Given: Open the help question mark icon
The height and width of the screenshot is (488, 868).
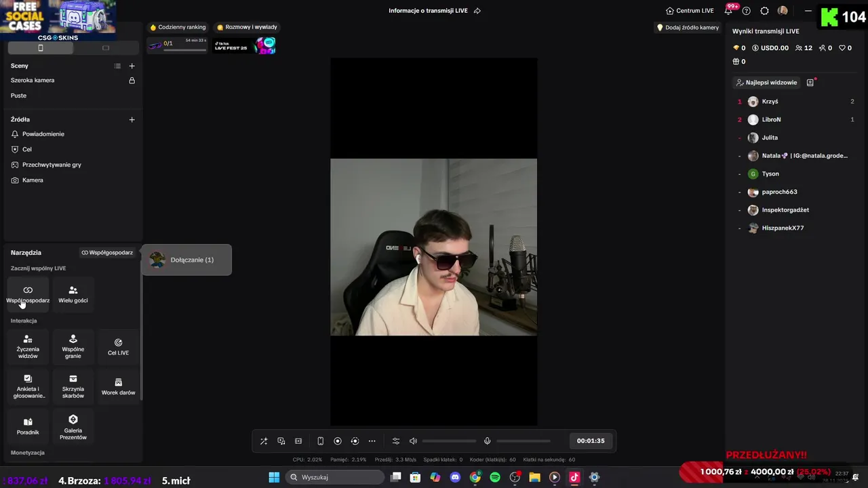Looking at the screenshot, I should [x=747, y=11].
